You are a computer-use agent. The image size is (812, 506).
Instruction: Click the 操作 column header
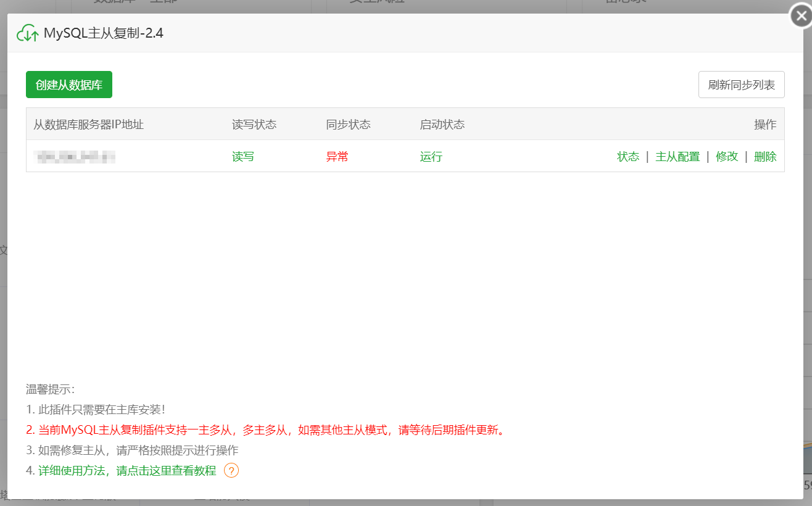pyautogui.click(x=765, y=124)
